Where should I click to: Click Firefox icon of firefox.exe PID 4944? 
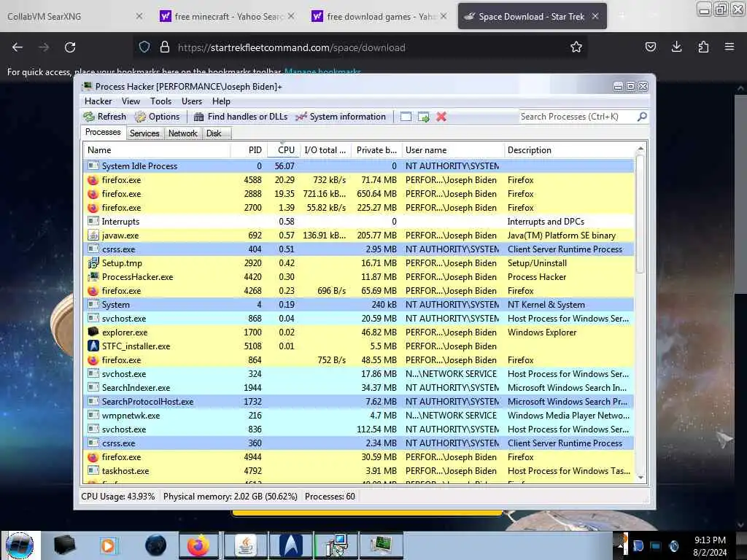[93, 457]
